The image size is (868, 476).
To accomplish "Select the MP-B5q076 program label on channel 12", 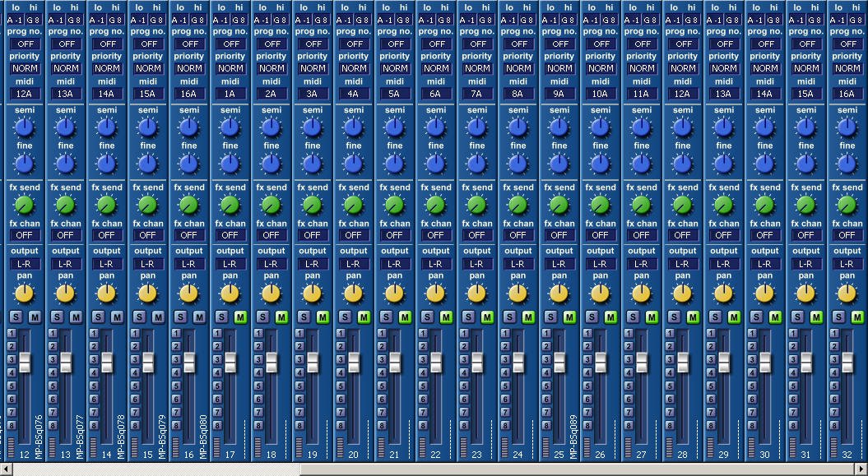I will [x=38, y=437].
